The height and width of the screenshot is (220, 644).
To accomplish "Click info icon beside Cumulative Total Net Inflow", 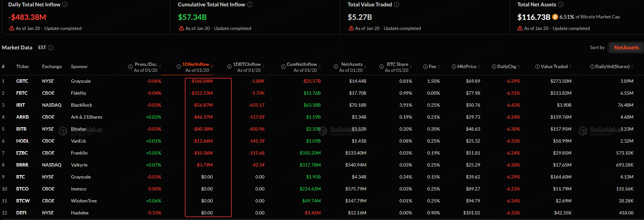I will (250, 4).
